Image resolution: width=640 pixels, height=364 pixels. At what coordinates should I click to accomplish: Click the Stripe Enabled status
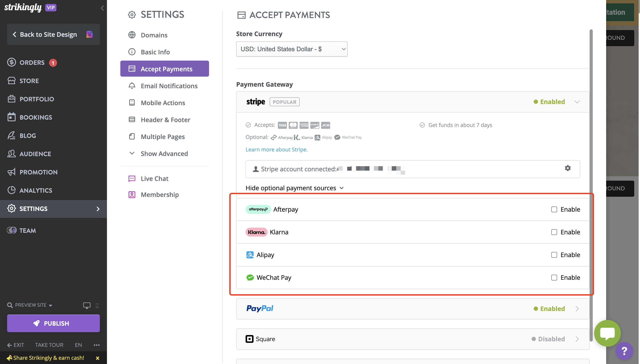pyautogui.click(x=549, y=102)
